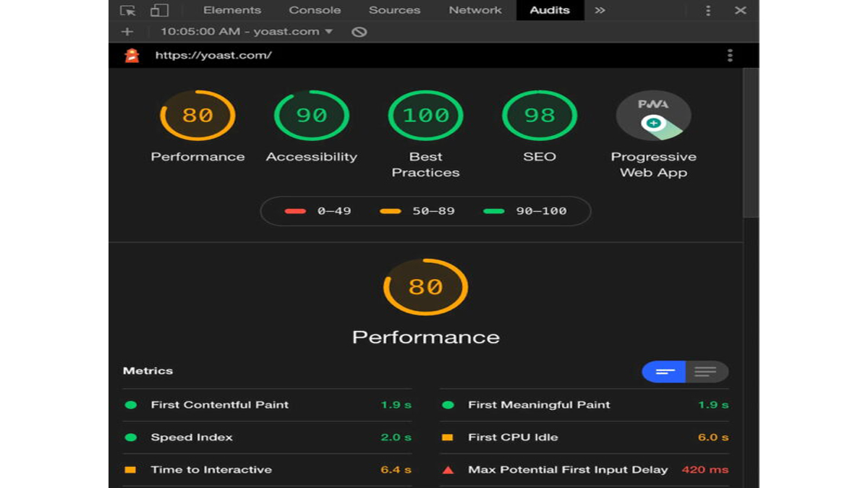868x488 pixels.
Task: Open the https://yoast.com/ URL link
Action: click(x=213, y=55)
